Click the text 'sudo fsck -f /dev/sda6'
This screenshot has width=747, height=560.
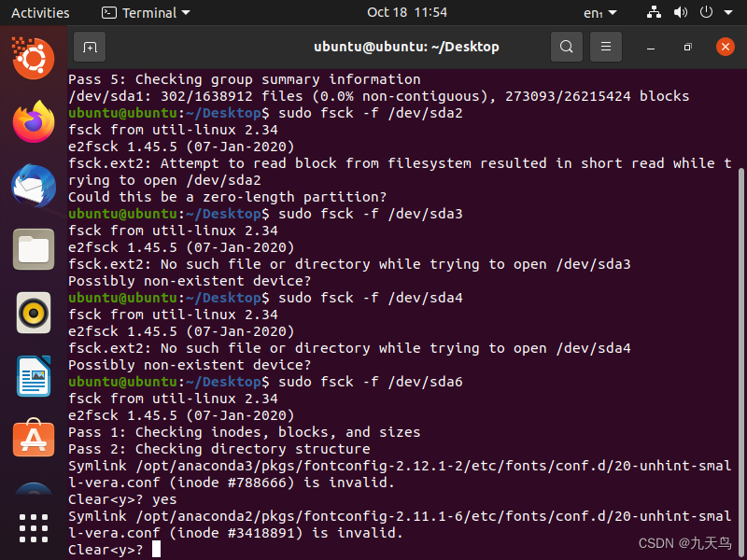pos(370,382)
